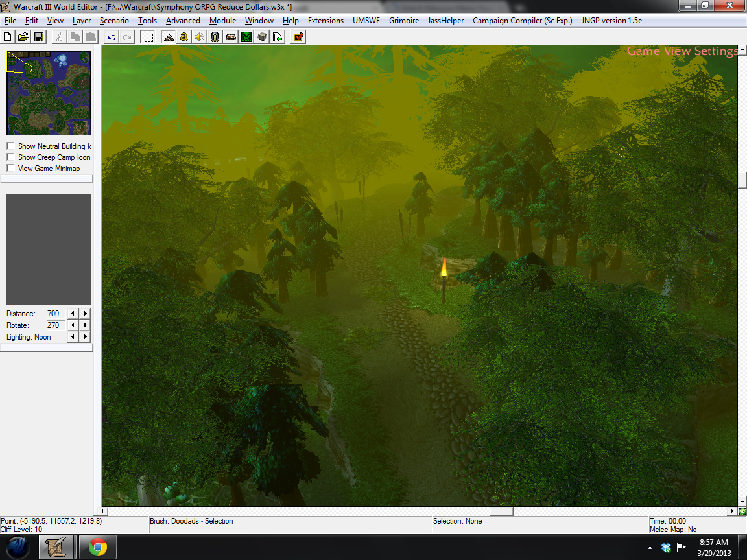The width and height of the screenshot is (747, 560).
Task: Check the View Game Minimap option
Action: click(x=10, y=168)
